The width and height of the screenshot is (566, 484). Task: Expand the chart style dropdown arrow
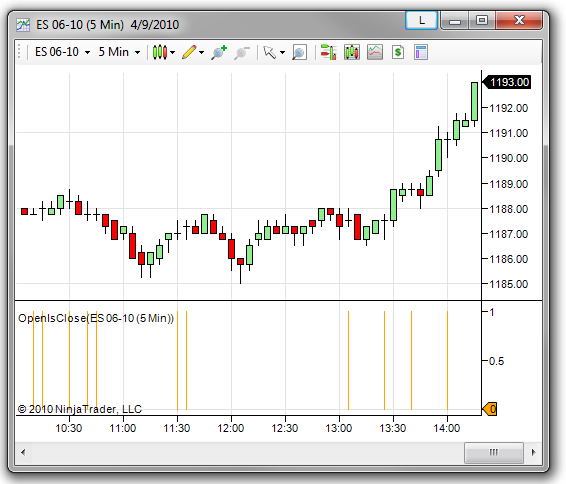[x=173, y=53]
